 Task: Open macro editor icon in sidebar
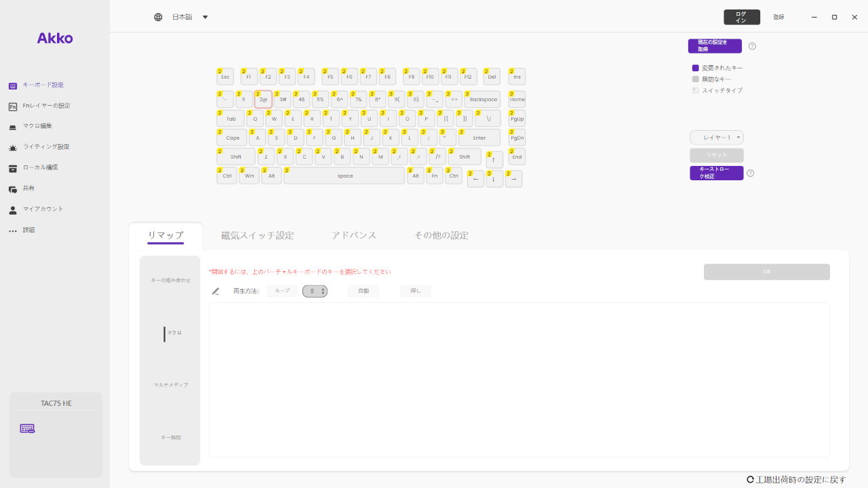click(x=13, y=127)
